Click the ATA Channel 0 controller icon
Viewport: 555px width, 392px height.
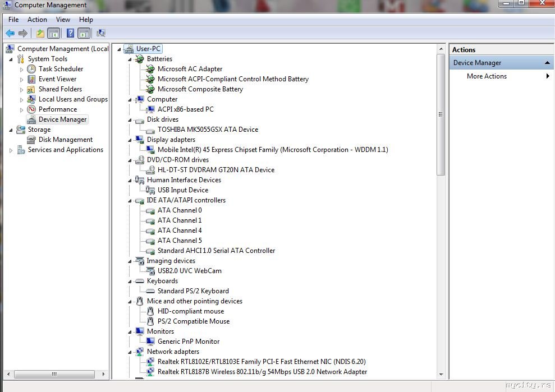(x=150, y=210)
